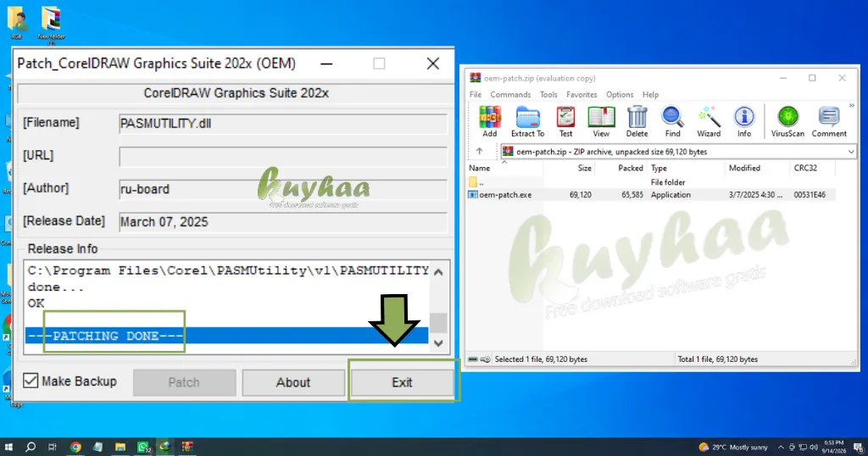868x456 pixels.
Task: Open taskbar Search magnifier
Action: (x=31, y=448)
